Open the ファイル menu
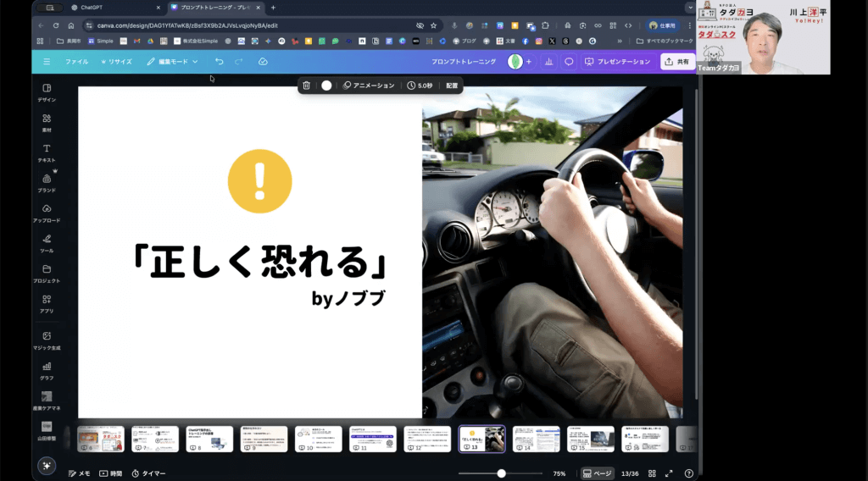Image resolution: width=868 pixels, height=481 pixels. click(76, 62)
